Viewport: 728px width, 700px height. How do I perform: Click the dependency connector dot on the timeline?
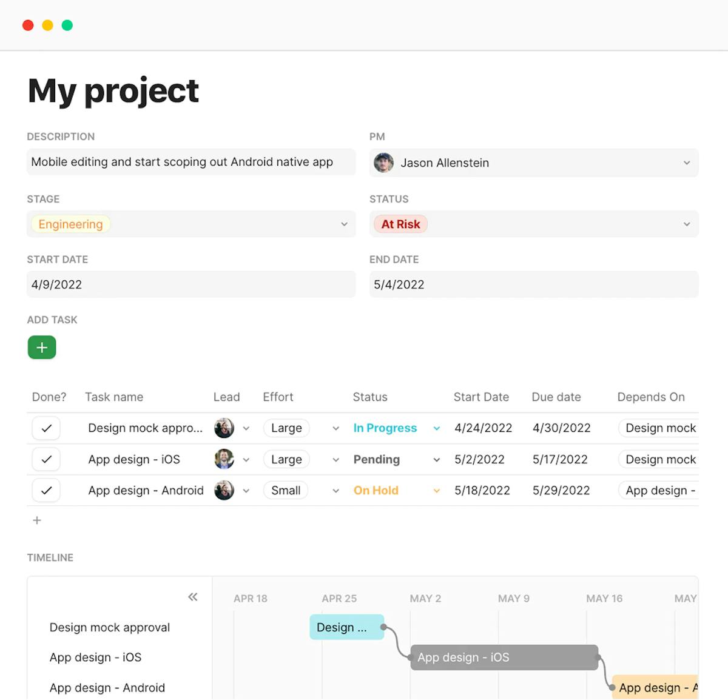[383, 627]
